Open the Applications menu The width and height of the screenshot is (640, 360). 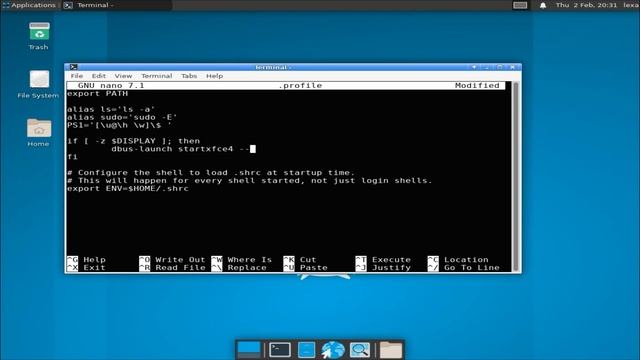coord(29,5)
